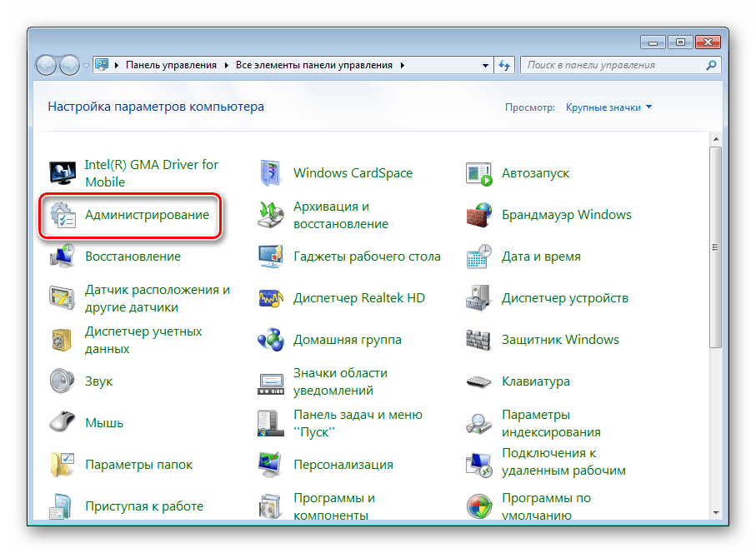The height and width of the screenshot is (553, 756).
Task: Open the Защитник Windows link
Action: coord(560,340)
